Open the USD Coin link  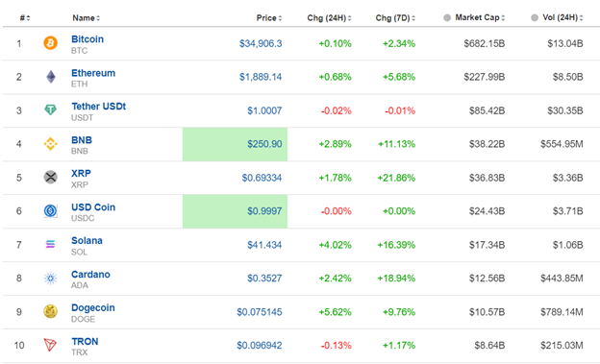point(93,206)
